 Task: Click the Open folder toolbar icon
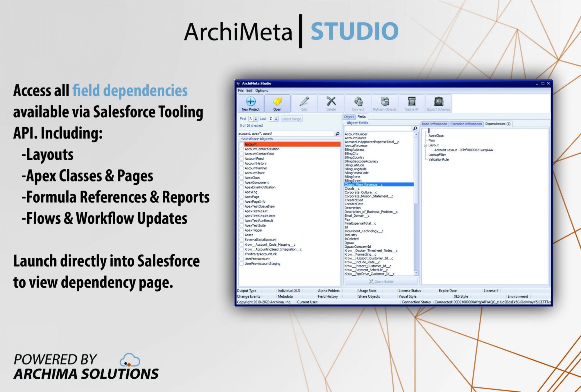(277, 101)
